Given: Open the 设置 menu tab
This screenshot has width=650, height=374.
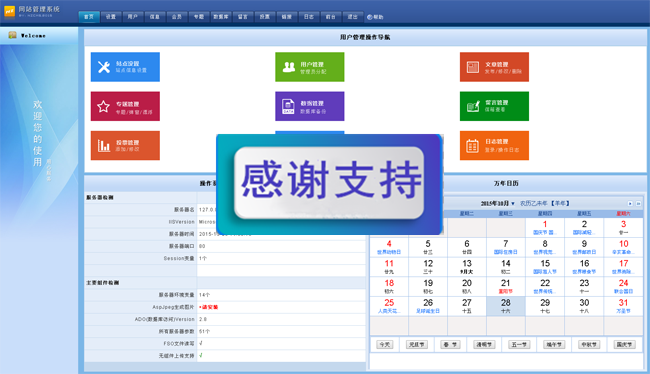Looking at the screenshot, I should tap(111, 17).
